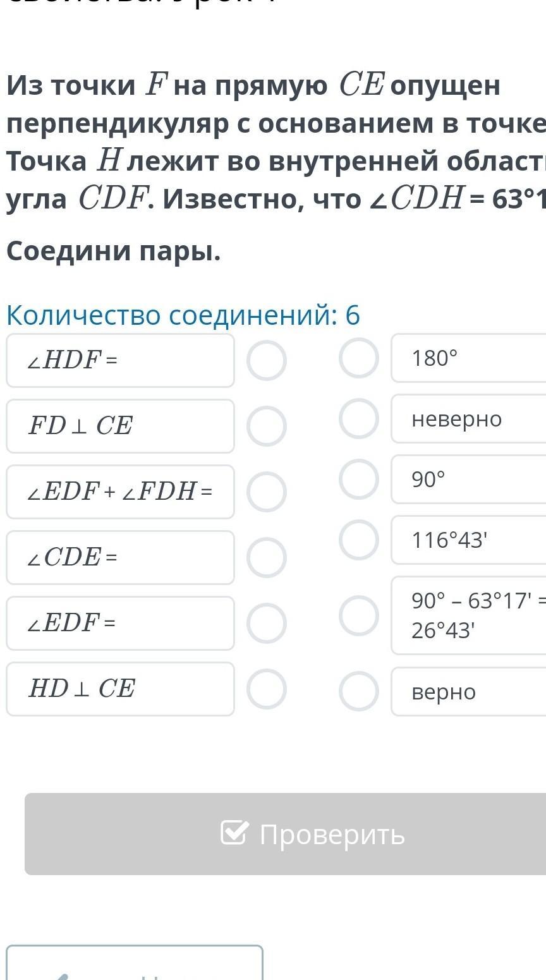Select the circle beside the верно answer
This screenshot has width=546, height=980.
click(x=358, y=691)
